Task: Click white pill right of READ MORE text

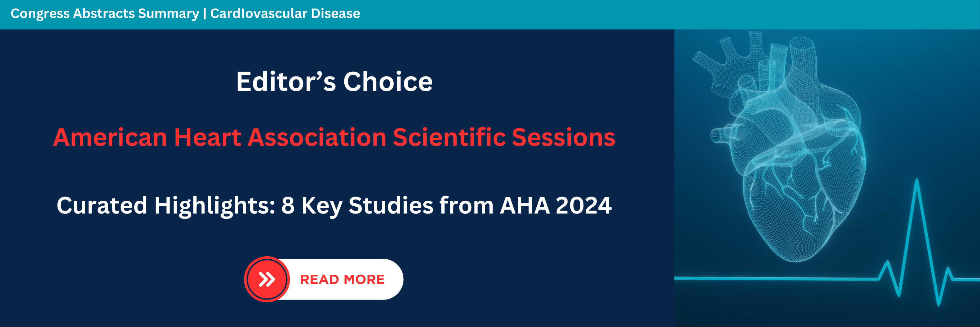Action: [394, 279]
